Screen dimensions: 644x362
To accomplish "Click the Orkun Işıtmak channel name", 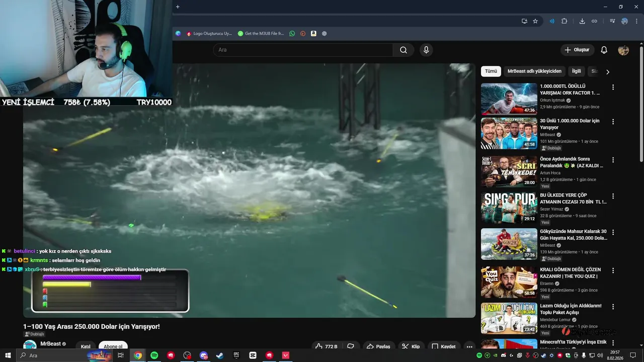I will tap(553, 100).
